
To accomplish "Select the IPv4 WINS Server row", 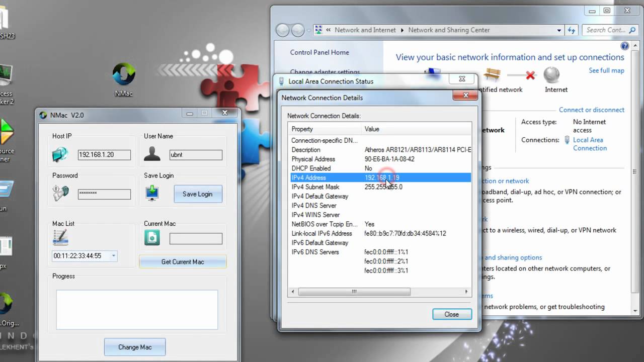I will (x=380, y=215).
